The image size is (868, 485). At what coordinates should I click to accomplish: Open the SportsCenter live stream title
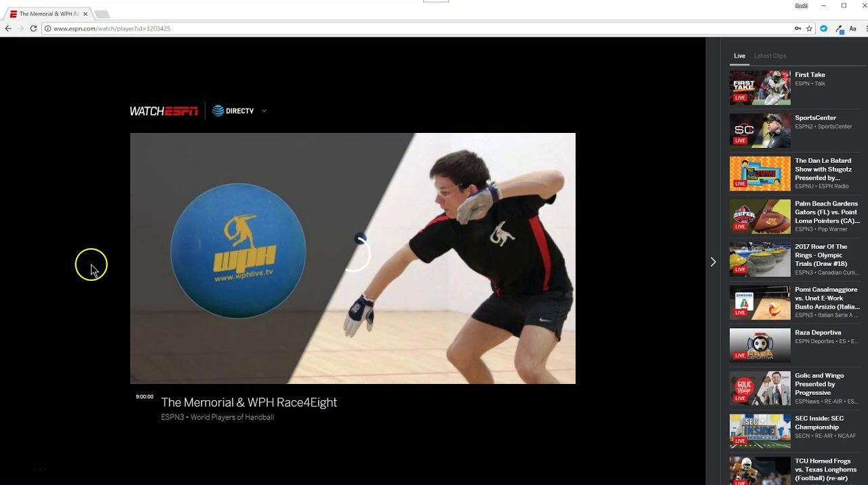815,118
